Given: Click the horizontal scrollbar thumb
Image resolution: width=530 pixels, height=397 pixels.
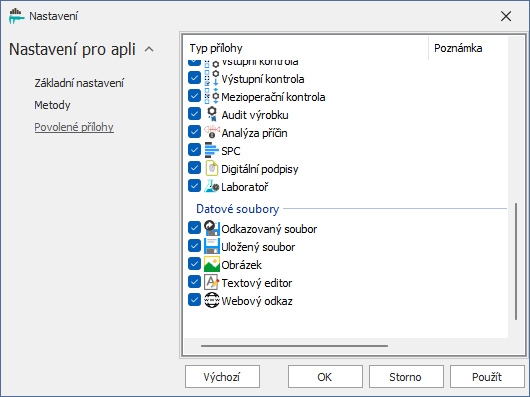Looking at the screenshot, I should click(294, 346).
